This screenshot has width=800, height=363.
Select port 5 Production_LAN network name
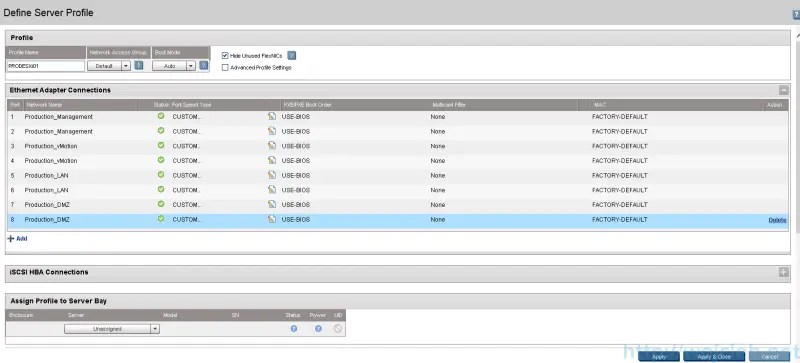(46, 176)
